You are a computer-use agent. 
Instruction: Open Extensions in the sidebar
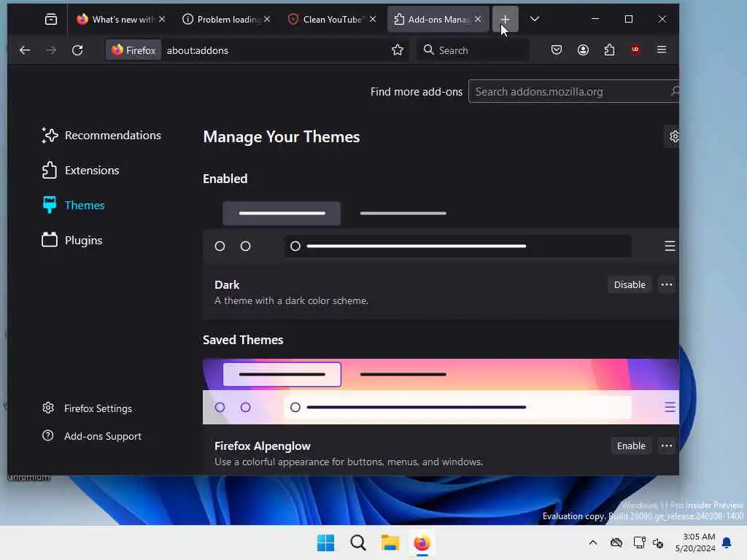click(80, 170)
